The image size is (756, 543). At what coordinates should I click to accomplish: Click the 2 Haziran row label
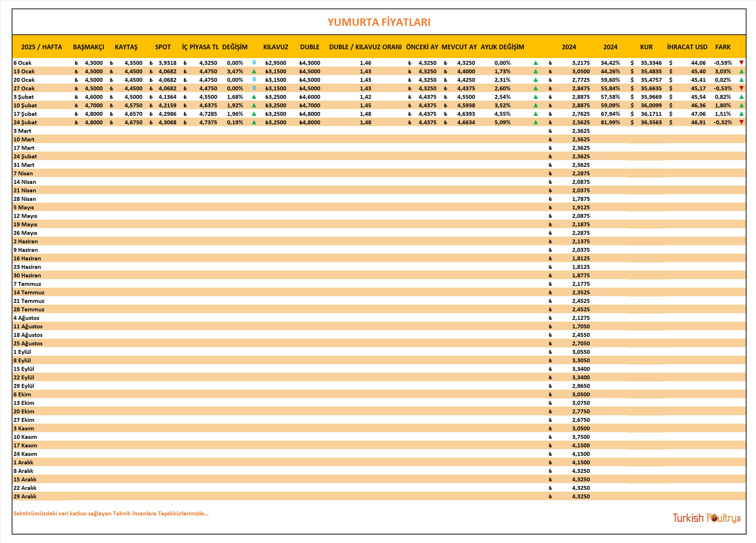coord(26,241)
